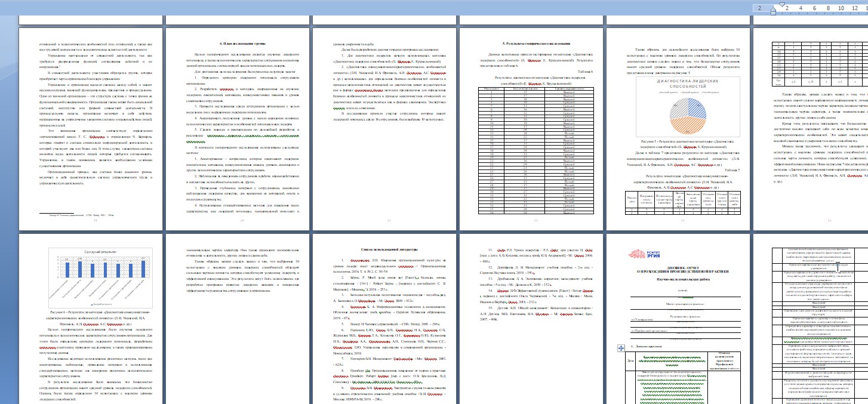Click the number 10 on the horizontal ruler

pyautogui.click(x=841, y=8)
